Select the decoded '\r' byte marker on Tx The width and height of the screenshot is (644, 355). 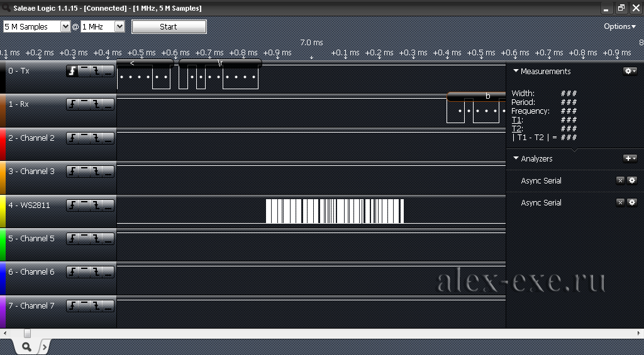(x=220, y=63)
